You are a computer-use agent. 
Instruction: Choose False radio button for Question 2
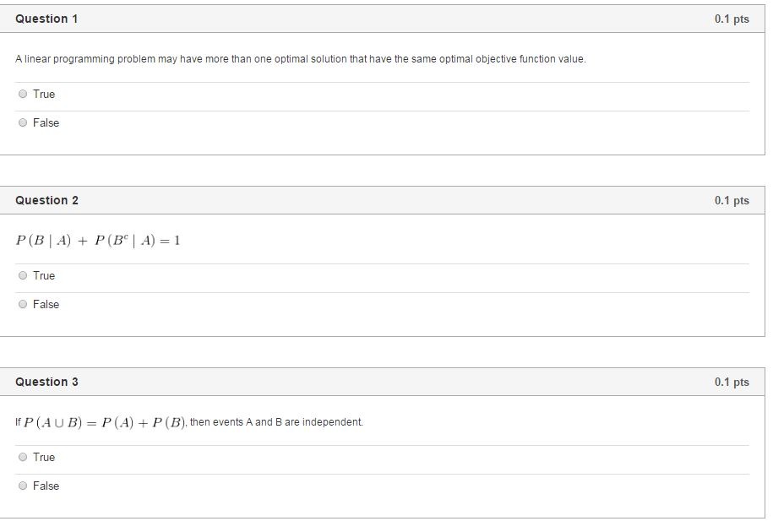23,305
